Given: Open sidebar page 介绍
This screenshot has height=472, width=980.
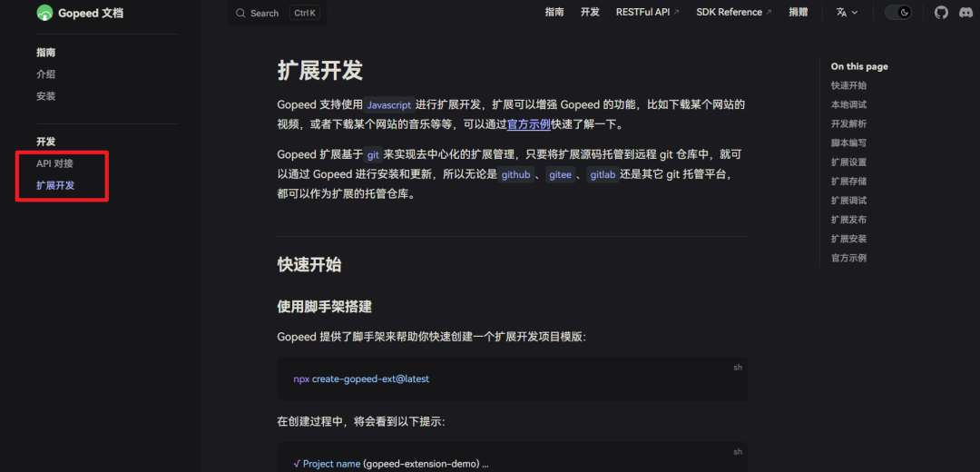Looking at the screenshot, I should [45, 74].
